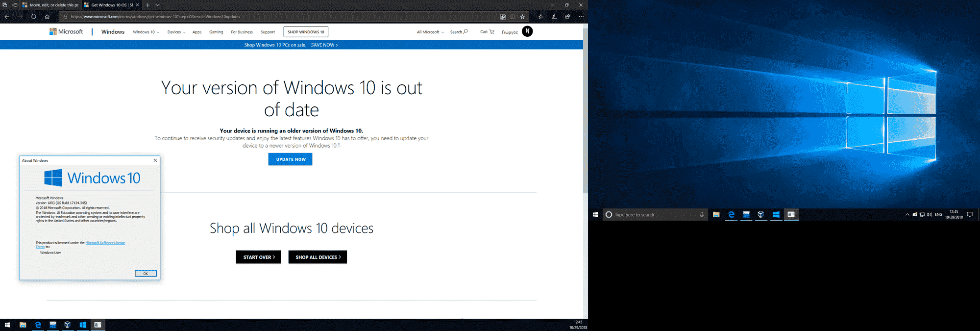Image resolution: width=980 pixels, height=331 pixels.
Task: Open VirtualBox cube on left taskbar
Action: (68, 325)
